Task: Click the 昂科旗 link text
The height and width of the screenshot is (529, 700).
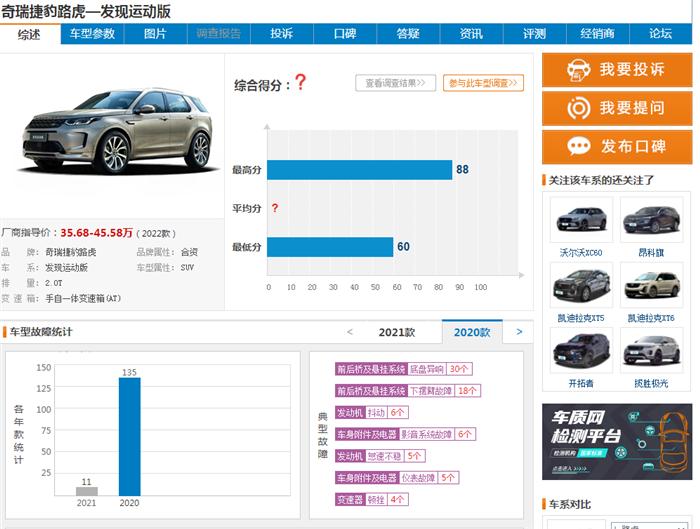Action: click(651, 253)
